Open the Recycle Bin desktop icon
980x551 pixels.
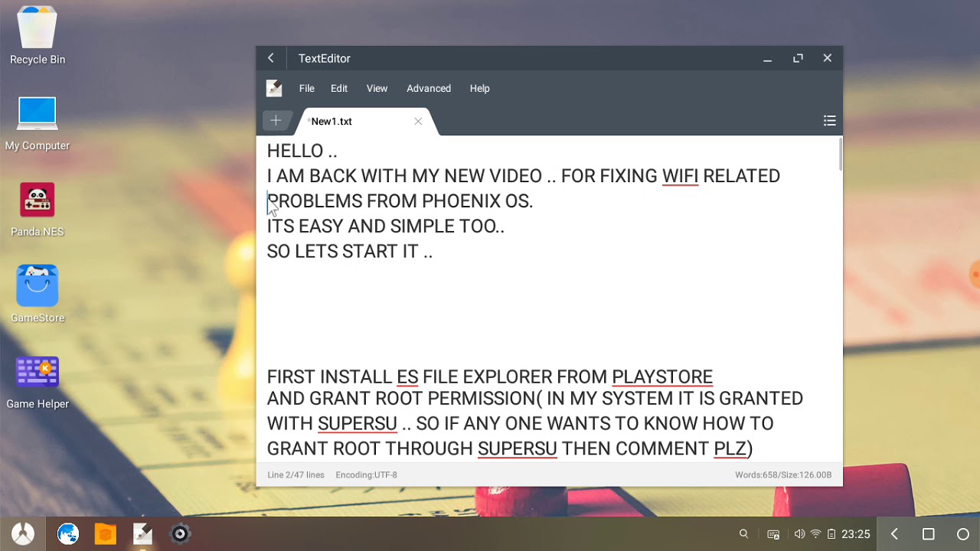37,34
